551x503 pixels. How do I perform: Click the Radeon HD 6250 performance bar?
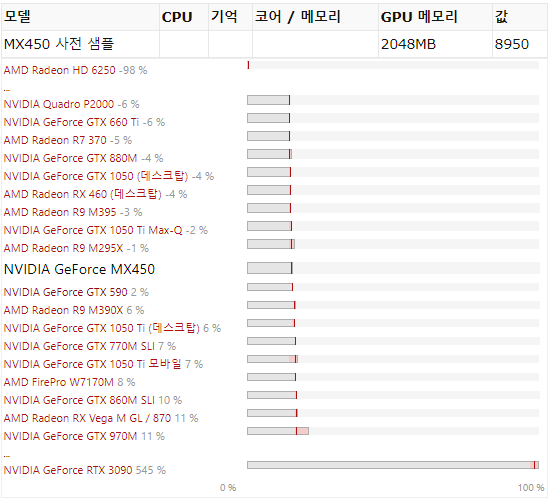pos(393,65)
